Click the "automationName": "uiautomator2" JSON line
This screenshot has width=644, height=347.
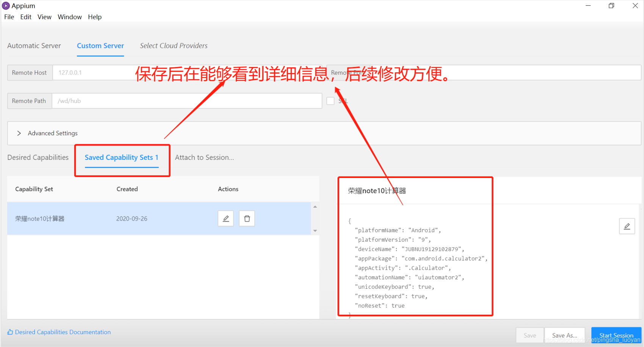point(409,278)
